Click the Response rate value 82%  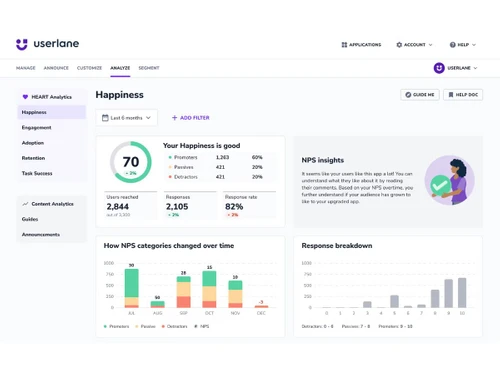tap(234, 207)
